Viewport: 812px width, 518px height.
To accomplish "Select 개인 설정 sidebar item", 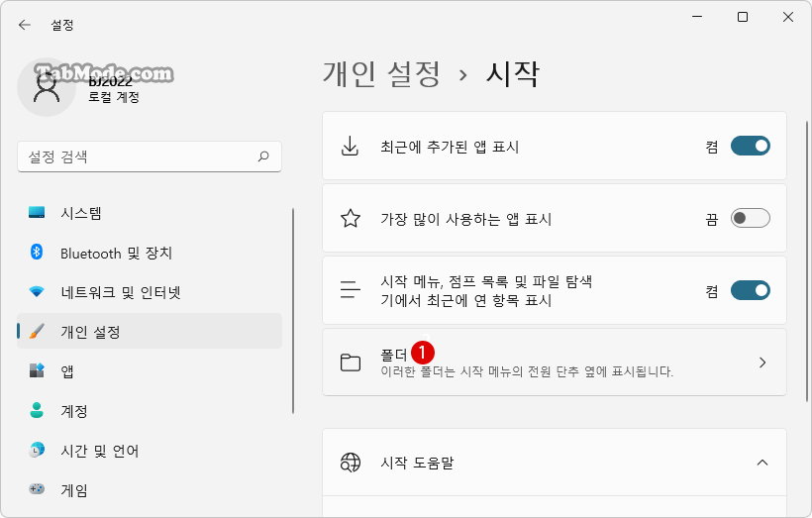I will (150, 331).
